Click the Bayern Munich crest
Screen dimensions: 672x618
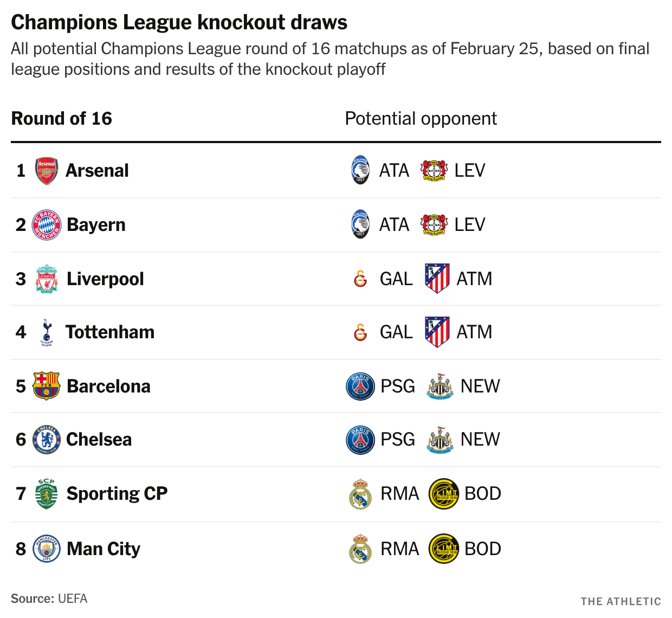point(47,225)
